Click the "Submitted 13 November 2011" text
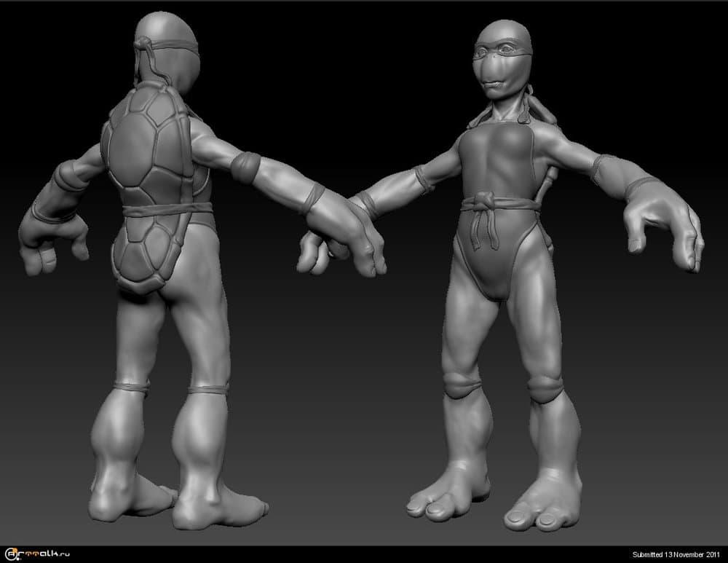 click(x=676, y=554)
